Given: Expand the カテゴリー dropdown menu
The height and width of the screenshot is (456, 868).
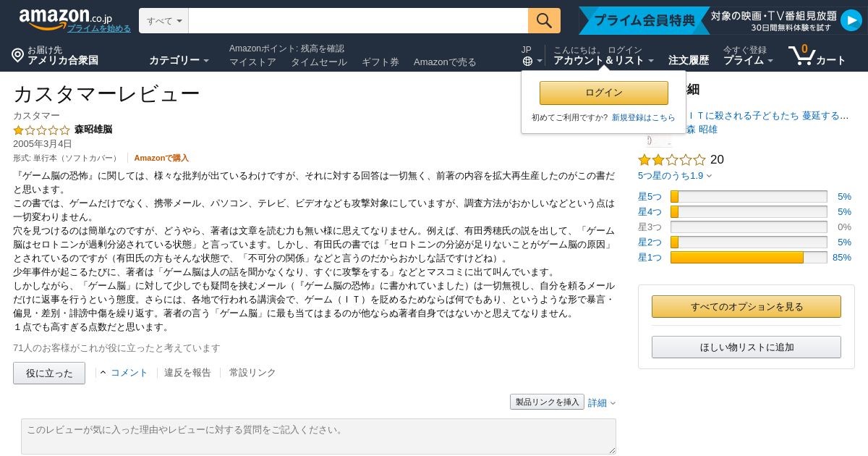Looking at the screenshot, I should (179, 60).
